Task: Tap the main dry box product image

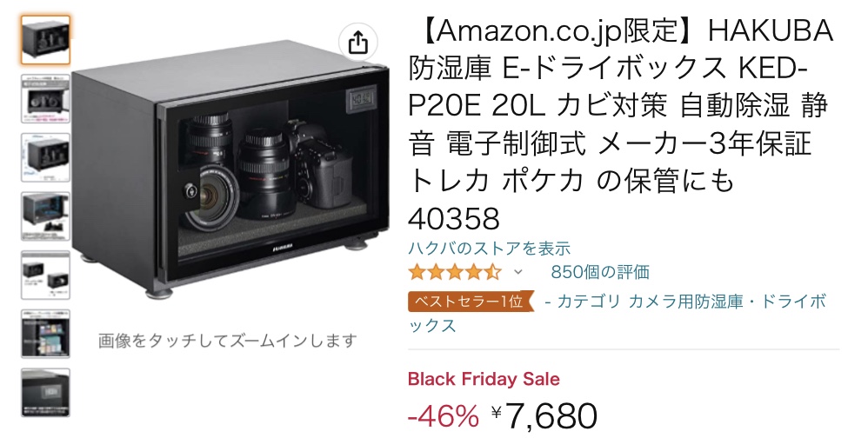Action: pyautogui.click(x=230, y=169)
